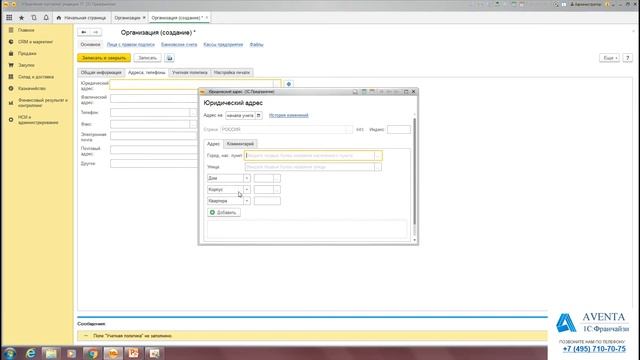The height and width of the screenshot is (360, 640).
Task: Expand the Квартира type dropdown
Action: pyautogui.click(x=247, y=201)
